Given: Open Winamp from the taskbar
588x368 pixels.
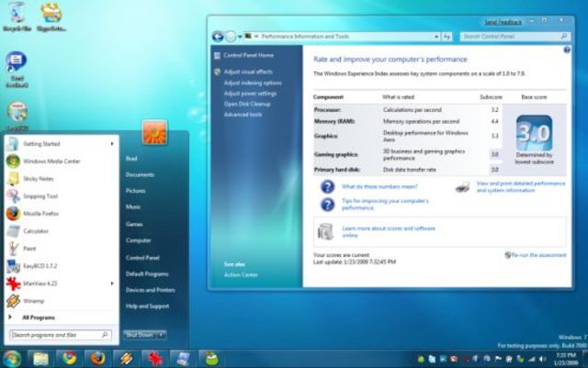Looking at the screenshot, I should pos(127,359).
